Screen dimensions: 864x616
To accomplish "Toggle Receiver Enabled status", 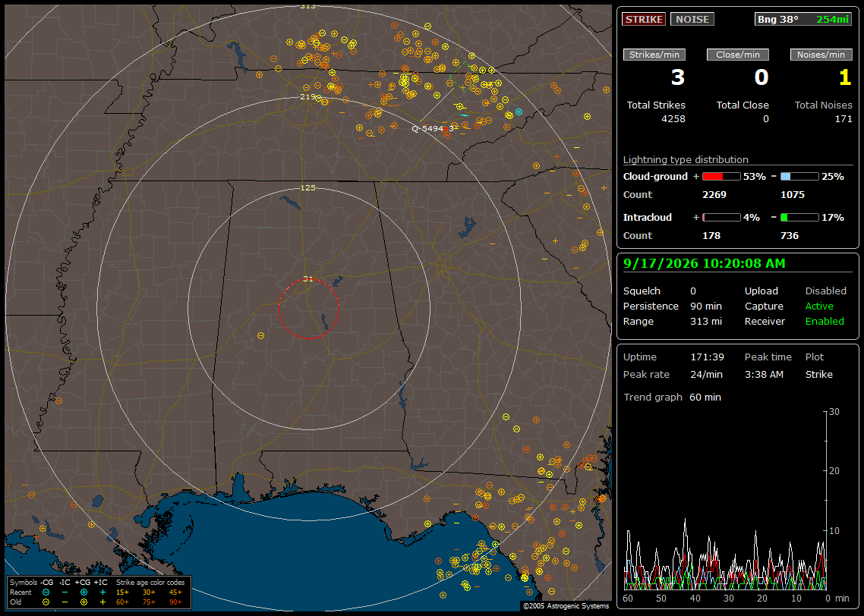I will point(825,322).
